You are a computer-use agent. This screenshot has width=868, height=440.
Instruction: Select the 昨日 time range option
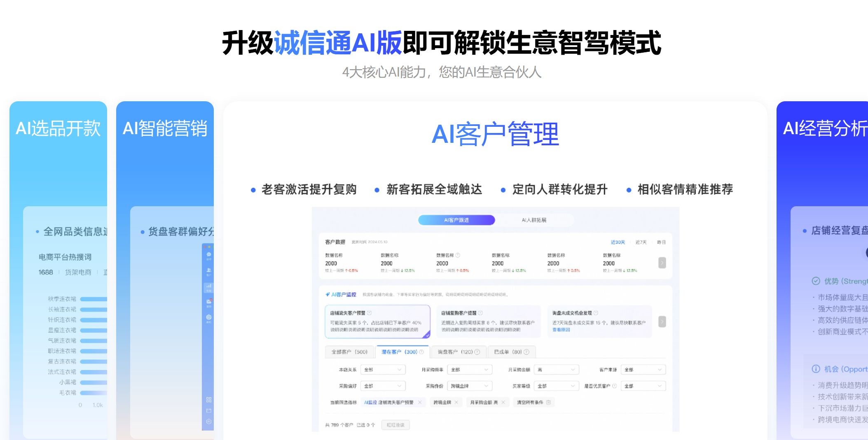[661, 242]
